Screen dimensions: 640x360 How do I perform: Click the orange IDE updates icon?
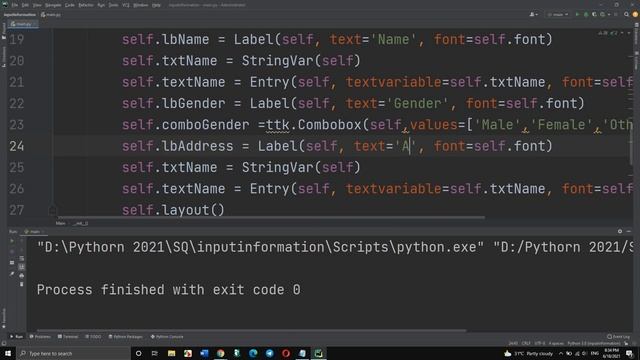(635, 14)
